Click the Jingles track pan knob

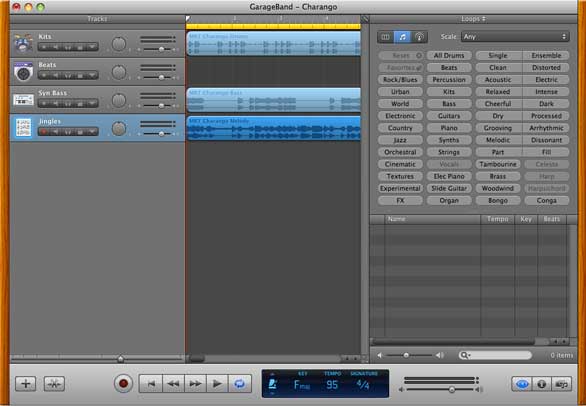click(x=119, y=129)
